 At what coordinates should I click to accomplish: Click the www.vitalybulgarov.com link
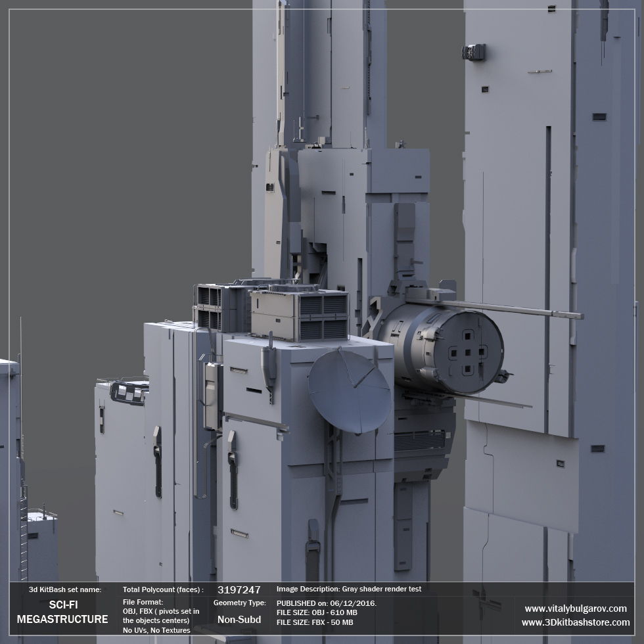tap(576, 609)
